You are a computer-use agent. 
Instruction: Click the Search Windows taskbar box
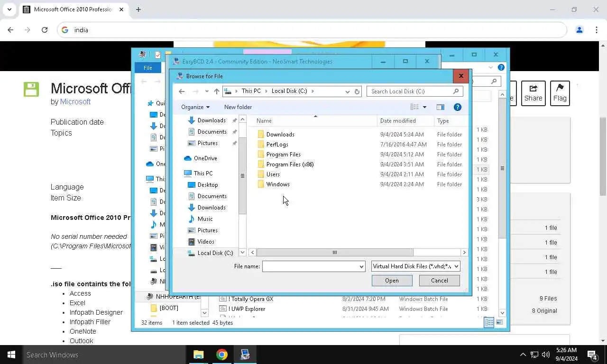[x=104, y=355]
